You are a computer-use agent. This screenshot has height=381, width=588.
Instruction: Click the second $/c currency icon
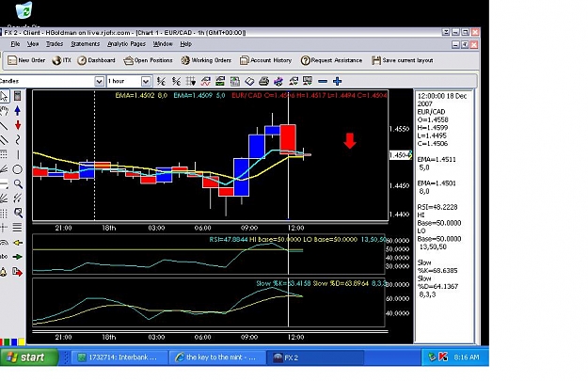click(176, 81)
